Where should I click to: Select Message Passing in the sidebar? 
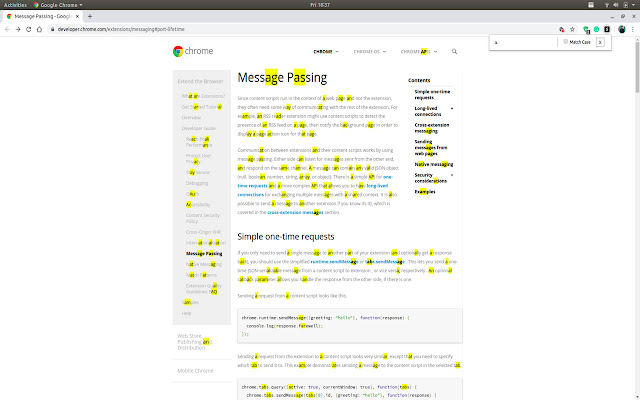tap(204, 253)
